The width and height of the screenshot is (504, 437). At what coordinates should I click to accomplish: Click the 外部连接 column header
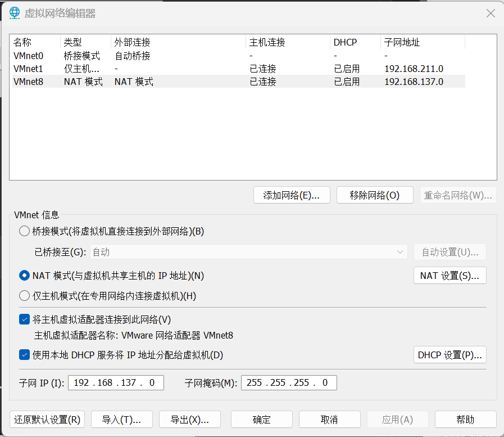(x=178, y=42)
